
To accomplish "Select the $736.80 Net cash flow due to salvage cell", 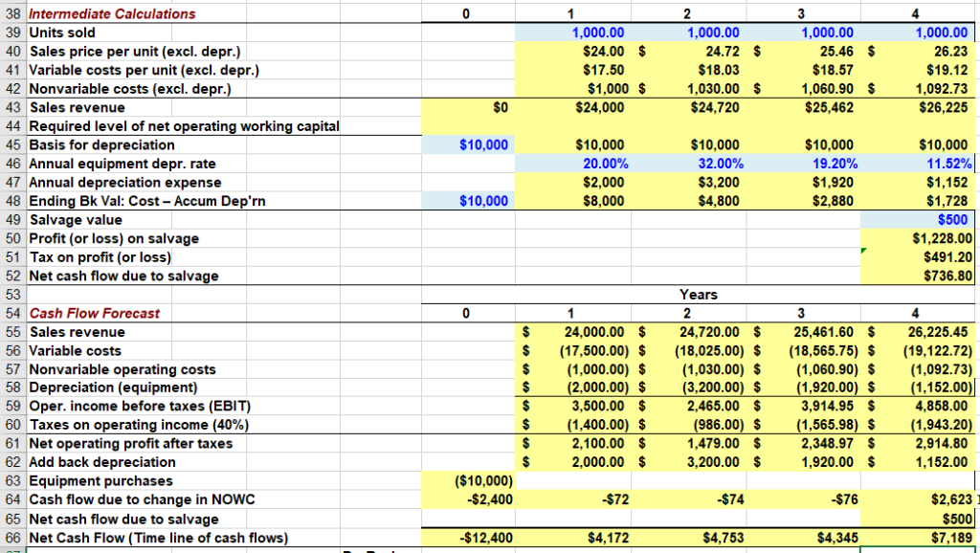I will (918, 276).
